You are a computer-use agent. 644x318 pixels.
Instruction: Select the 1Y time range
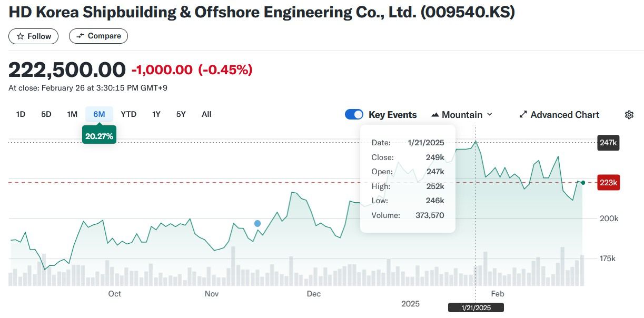156,114
